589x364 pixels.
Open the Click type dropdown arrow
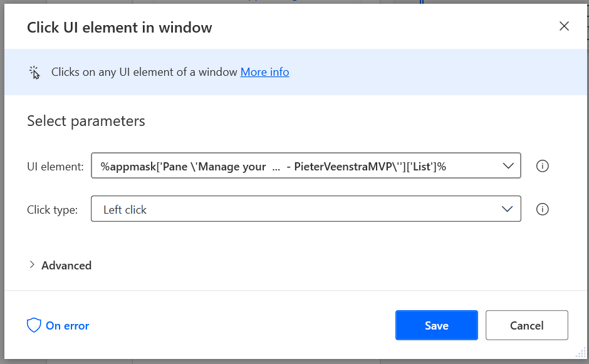(507, 209)
